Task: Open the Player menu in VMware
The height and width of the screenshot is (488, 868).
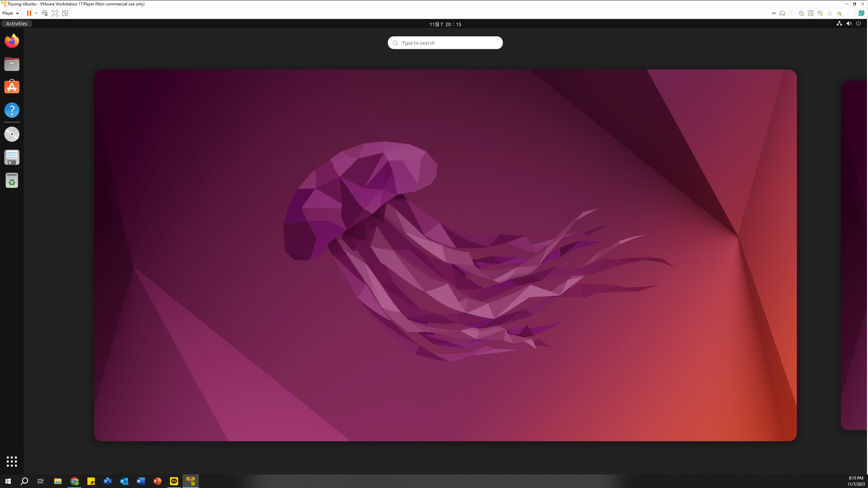Action: pos(10,13)
